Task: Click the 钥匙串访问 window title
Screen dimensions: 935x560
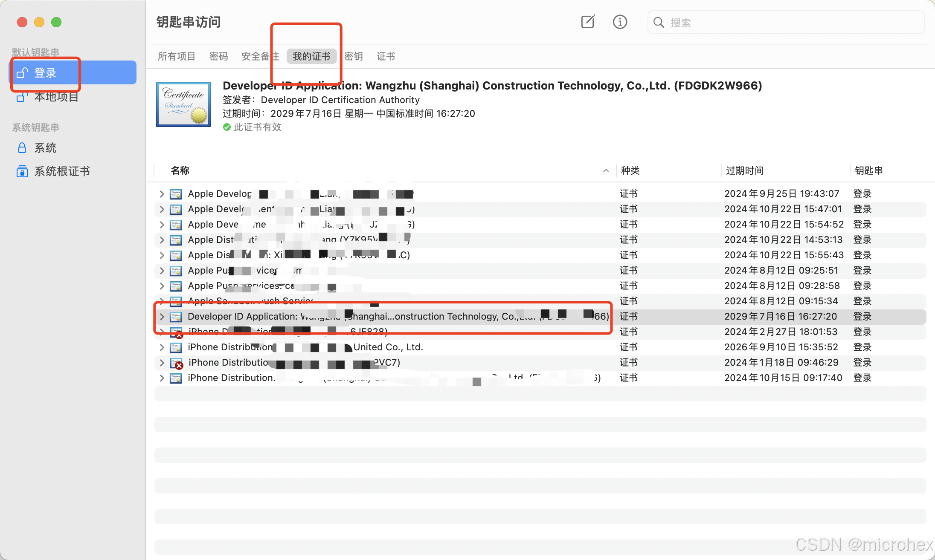Action: [189, 22]
